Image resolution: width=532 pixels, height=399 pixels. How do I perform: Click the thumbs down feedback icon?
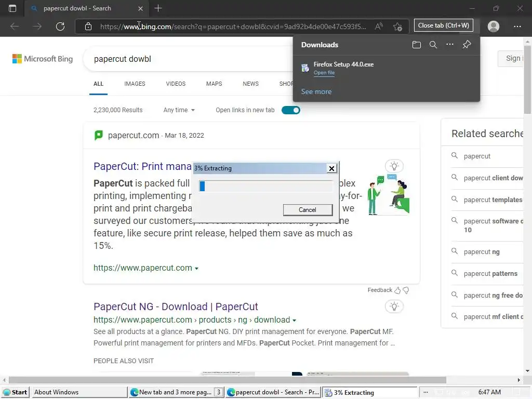click(x=406, y=290)
